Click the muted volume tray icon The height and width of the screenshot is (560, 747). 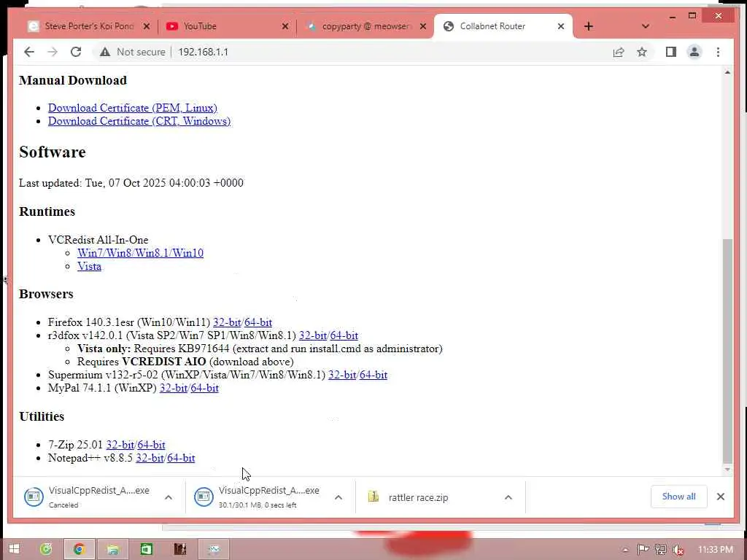[678, 550]
